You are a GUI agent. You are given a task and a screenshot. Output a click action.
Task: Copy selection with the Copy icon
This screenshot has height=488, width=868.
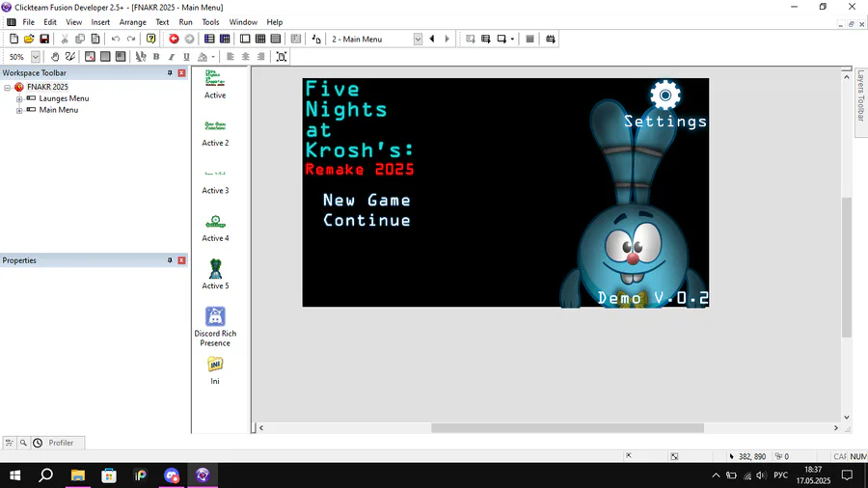[x=80, y=39]
